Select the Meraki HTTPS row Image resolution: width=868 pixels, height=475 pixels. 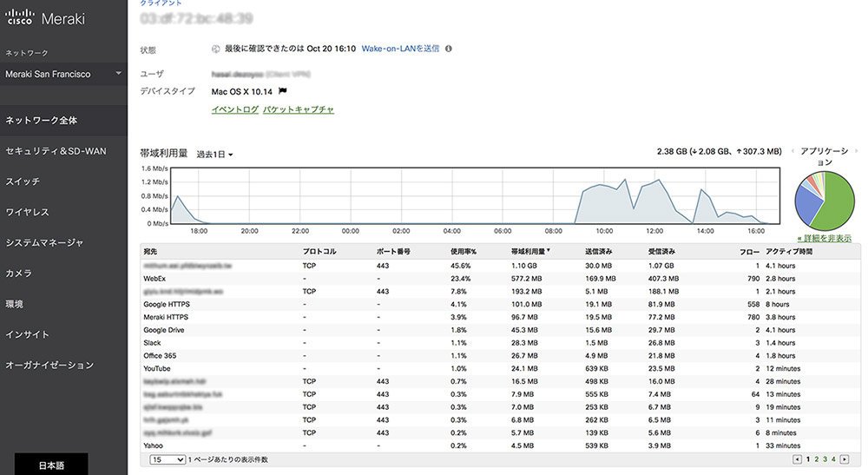point(500,317)
